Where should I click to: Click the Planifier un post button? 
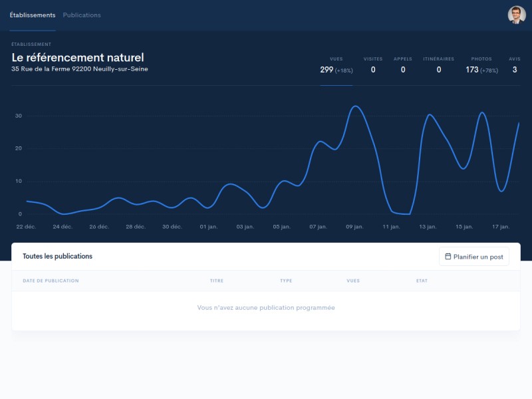474,257
